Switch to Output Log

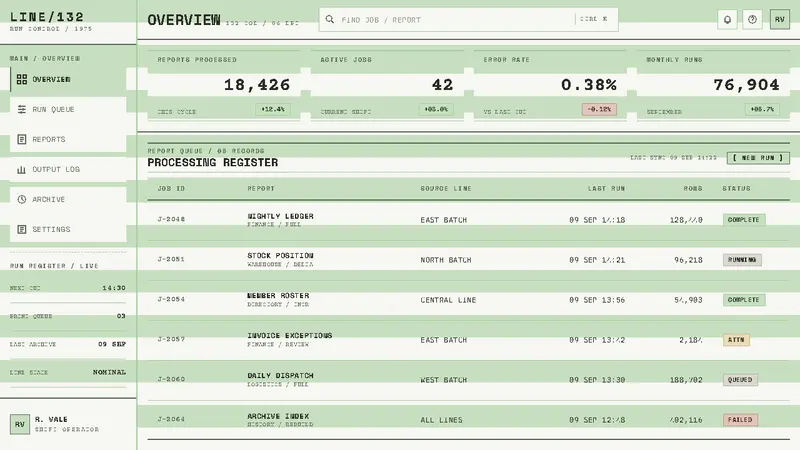tap(68, 169)
